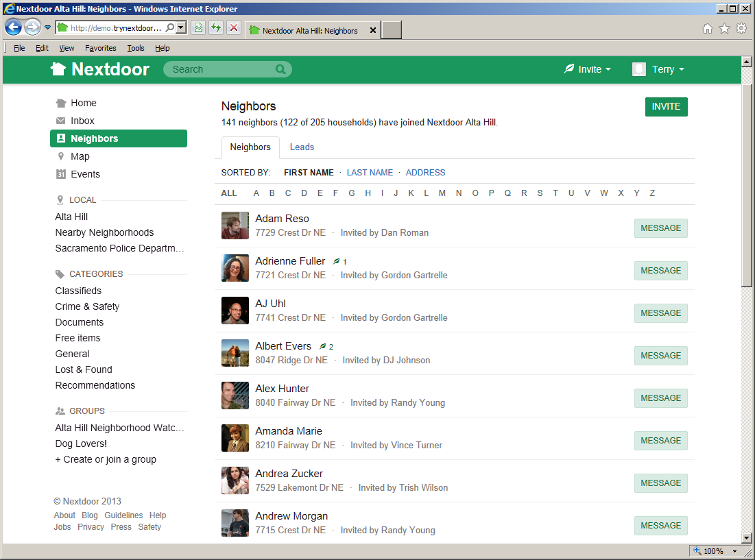This screenshot has height=560, width=755.
Task: Click Create or join a group
Action: [106, 459]
